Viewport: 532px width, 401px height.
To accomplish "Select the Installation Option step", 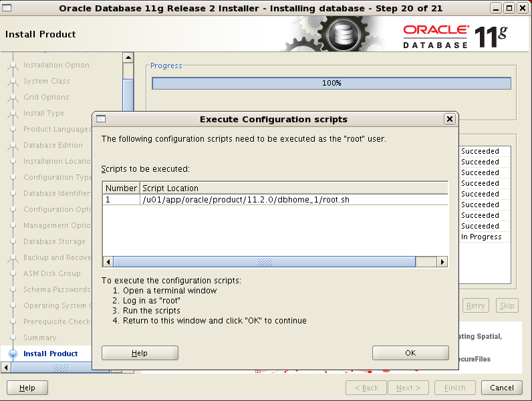I will coord(56,65).
